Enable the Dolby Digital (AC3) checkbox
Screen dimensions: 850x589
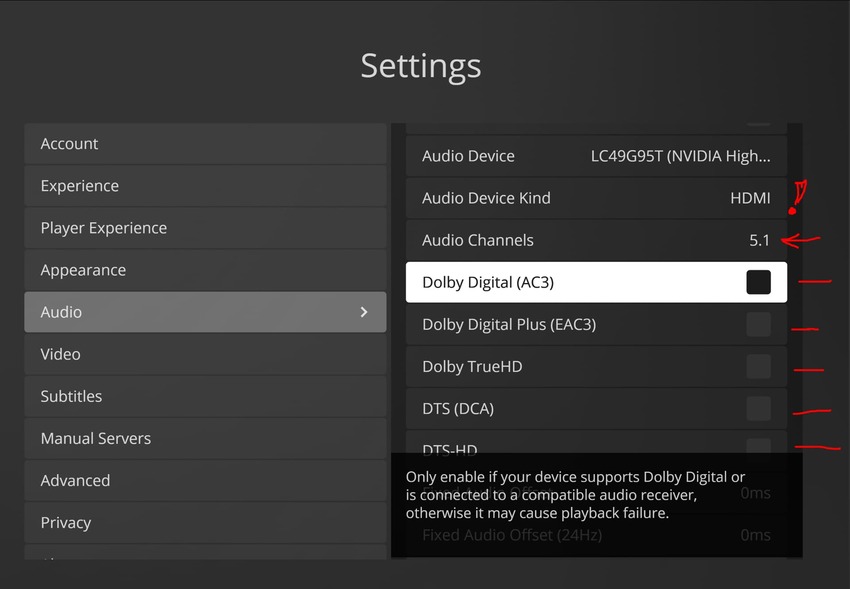(x=758, y=282)
